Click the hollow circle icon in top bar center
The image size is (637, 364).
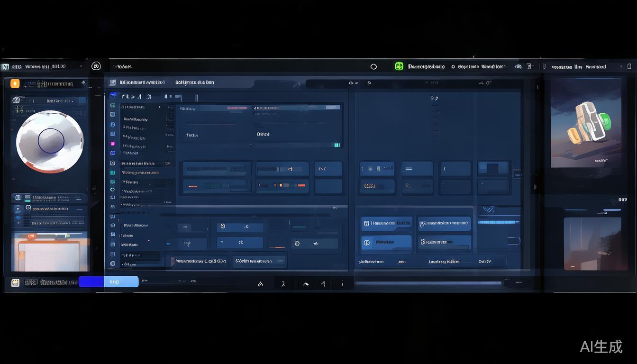(373, 67)
